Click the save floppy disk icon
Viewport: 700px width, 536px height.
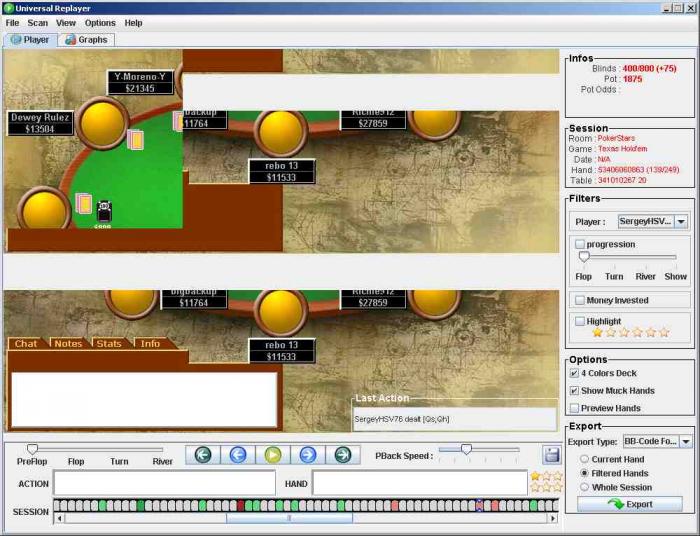pos(551,455)
